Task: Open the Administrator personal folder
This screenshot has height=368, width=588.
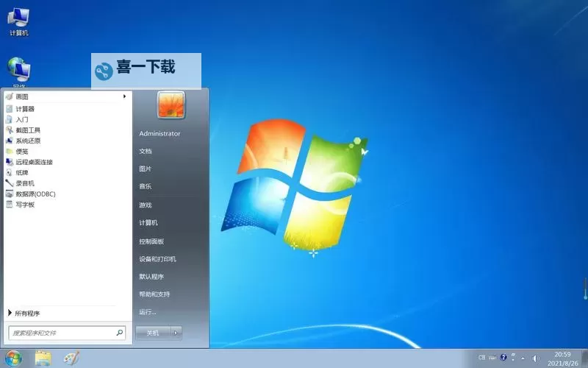Action: 159,133
